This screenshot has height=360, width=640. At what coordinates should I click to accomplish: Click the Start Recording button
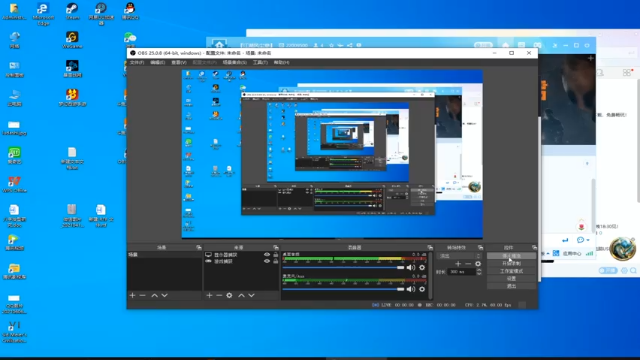(x=511, y=263)
